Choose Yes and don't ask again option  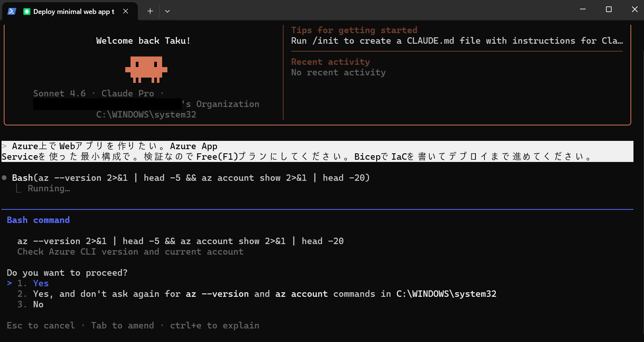coord(264,294)
